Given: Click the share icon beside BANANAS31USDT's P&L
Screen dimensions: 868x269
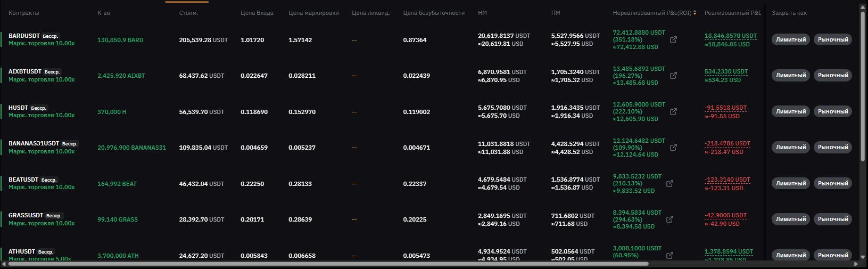Looking at the screenshot, I should tap(673, 148).
